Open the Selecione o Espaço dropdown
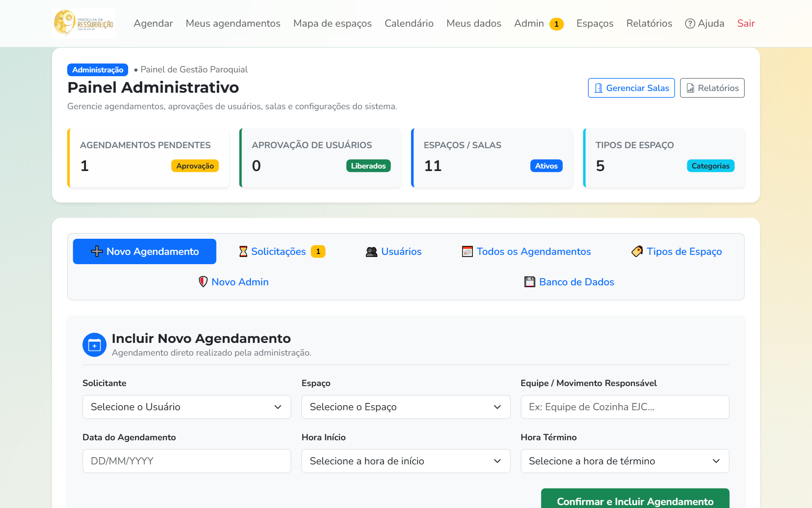812x508 pixels. point(406,407)
